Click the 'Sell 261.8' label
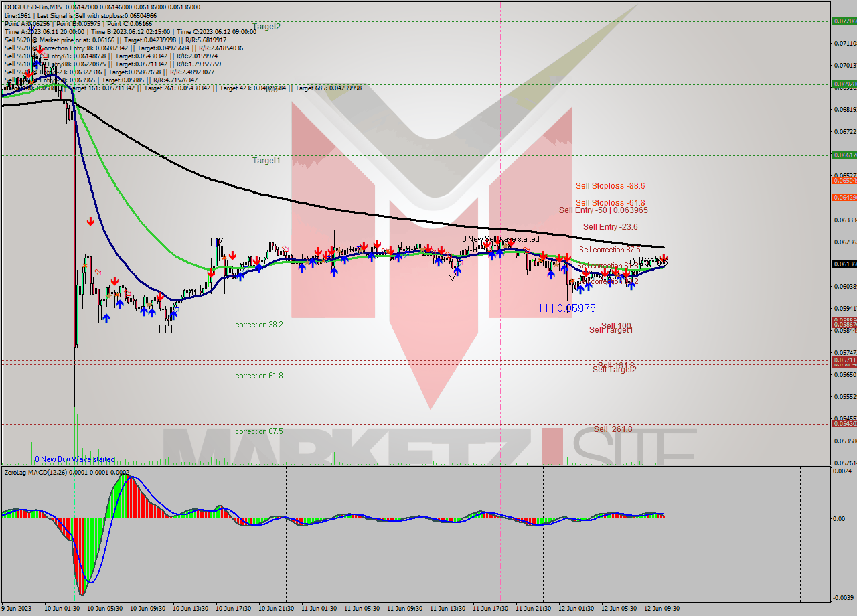The height and width of the screenshot is (616, 857). coord(613,429)
